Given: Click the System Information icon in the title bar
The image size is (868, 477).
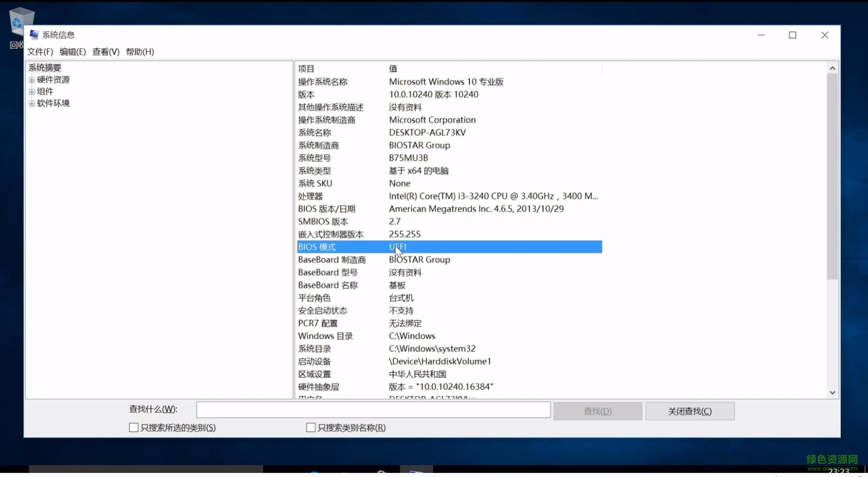Looking at the screenshot, I should 35,34.
